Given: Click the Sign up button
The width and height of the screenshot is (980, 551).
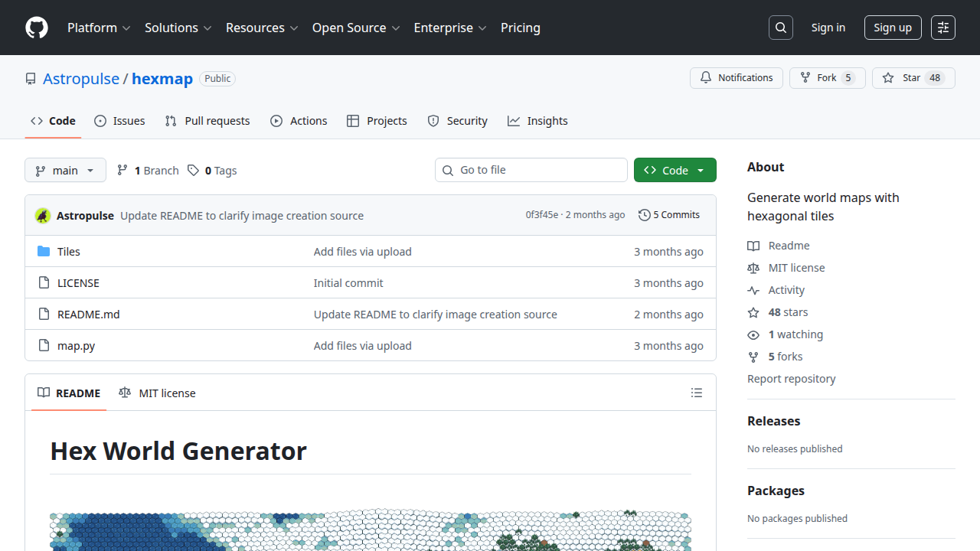Looking at the screenshot, I should [x=893, y=28].
